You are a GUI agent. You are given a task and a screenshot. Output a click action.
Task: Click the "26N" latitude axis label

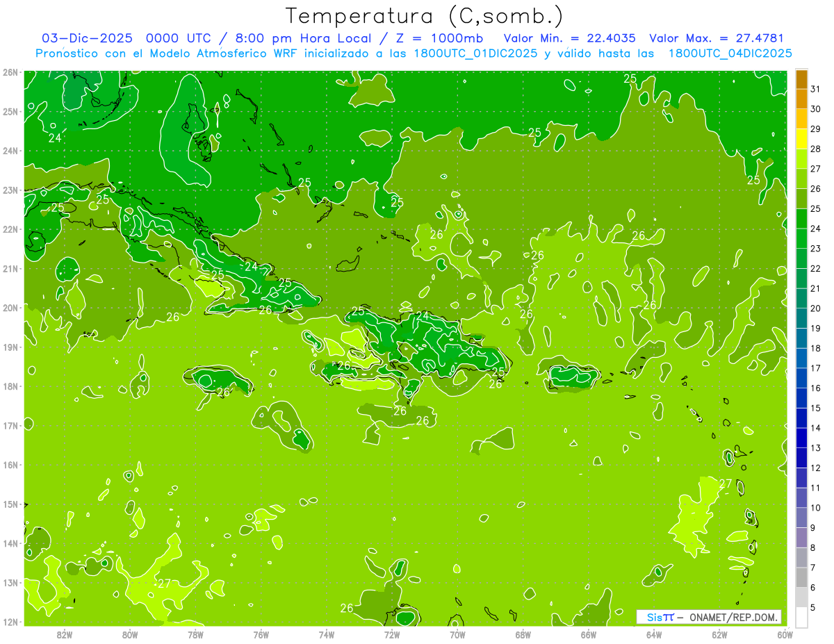10,72
